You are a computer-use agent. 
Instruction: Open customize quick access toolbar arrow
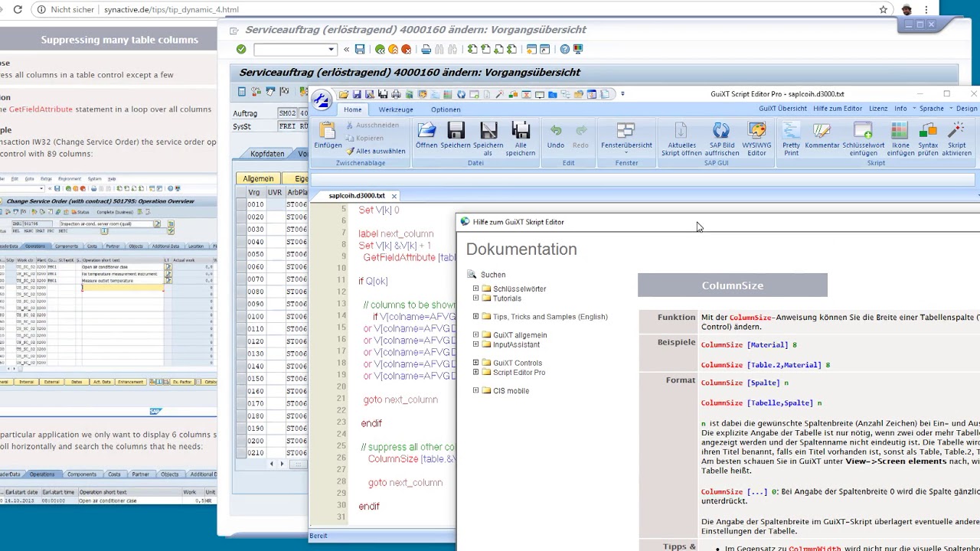click(x=622, y=94)
